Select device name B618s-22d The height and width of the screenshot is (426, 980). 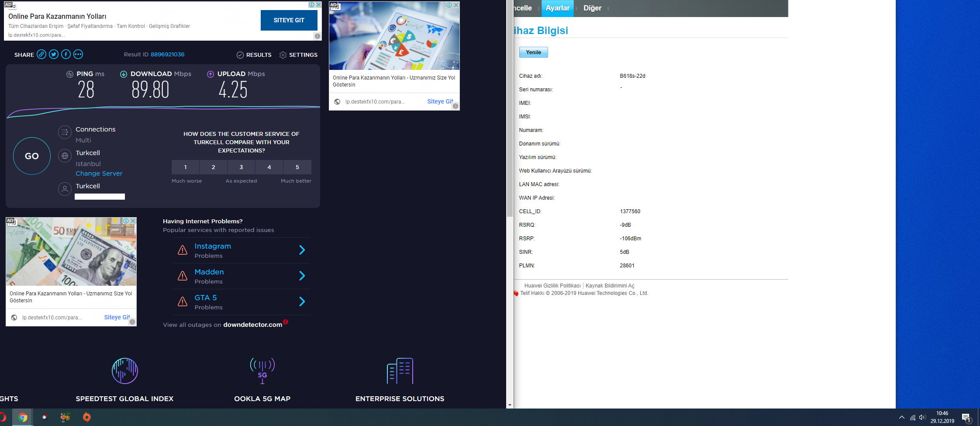[x=632, y=76]
